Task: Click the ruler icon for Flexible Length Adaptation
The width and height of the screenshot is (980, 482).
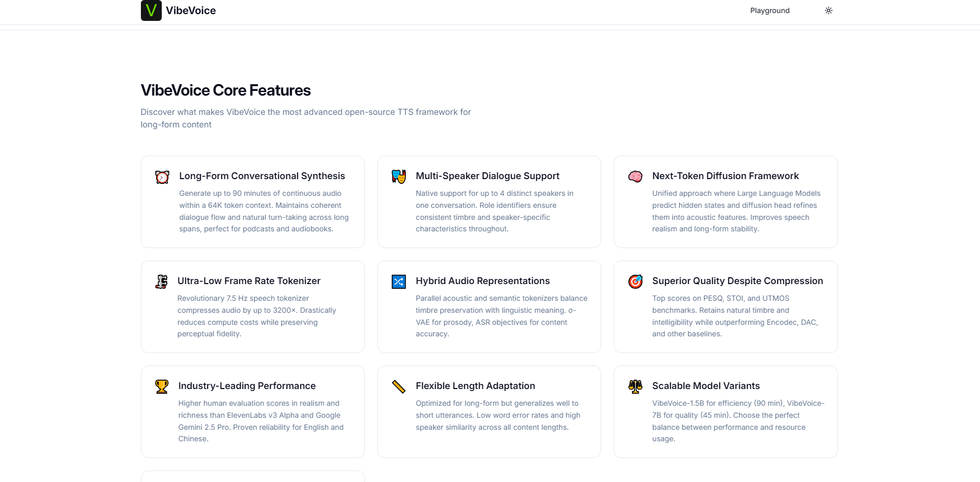Action: tap(399, 386)
